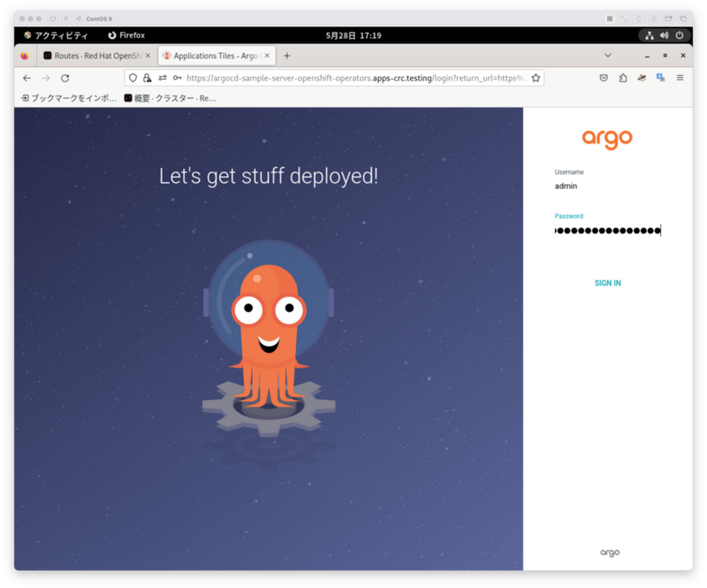Click the address bar URL
Image resolution: width=707 pixels, height=588 pixels.
356,78
